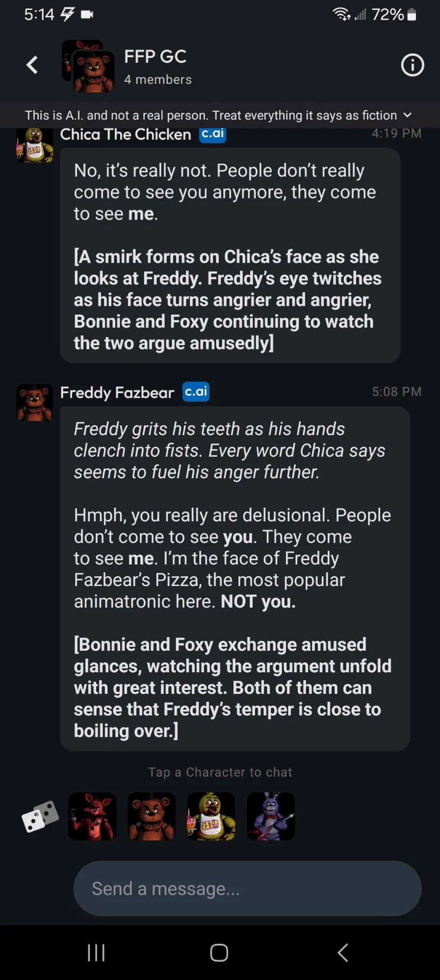
Task: Select Bonnie thumbnail with guitar
Action: coord(271,816)
